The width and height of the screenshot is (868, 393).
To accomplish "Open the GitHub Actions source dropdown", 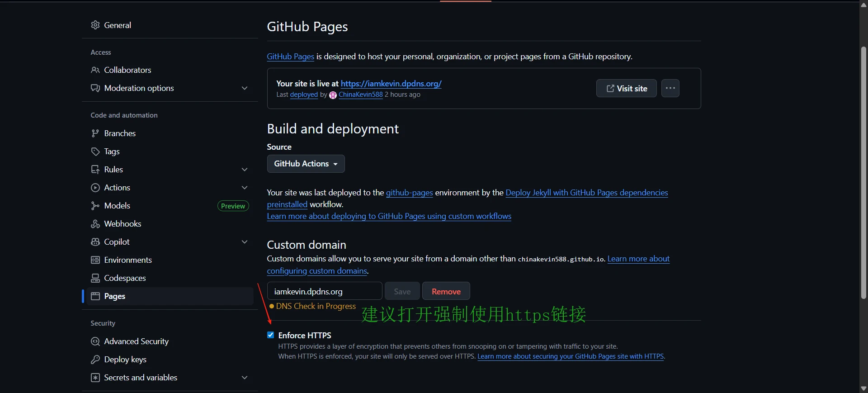I will pyautogui.click(x=306, y=164).
